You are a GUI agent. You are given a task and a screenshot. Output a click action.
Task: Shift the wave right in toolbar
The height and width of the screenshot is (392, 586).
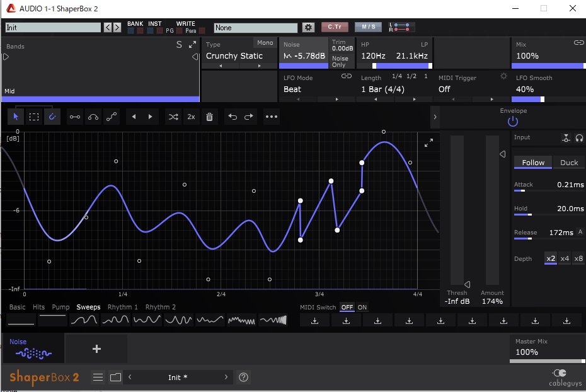150,117
